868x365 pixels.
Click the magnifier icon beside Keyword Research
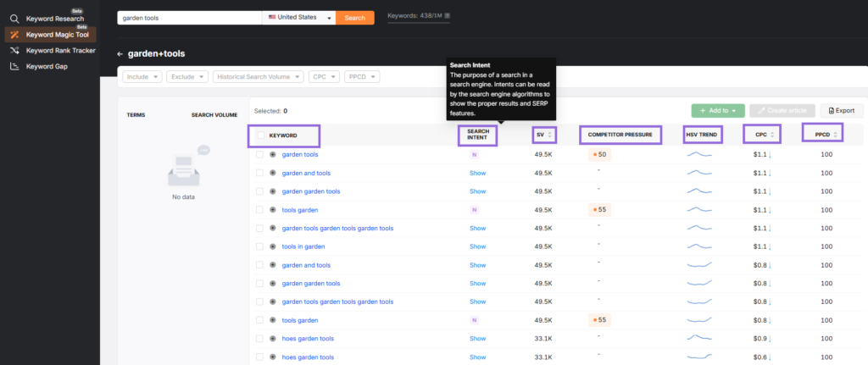(15, 19)
